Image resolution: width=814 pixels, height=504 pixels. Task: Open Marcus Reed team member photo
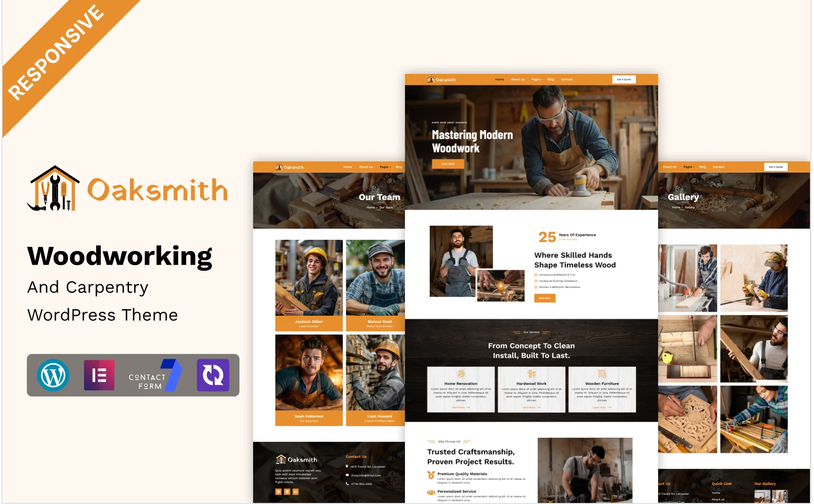[x=376, y=278]
